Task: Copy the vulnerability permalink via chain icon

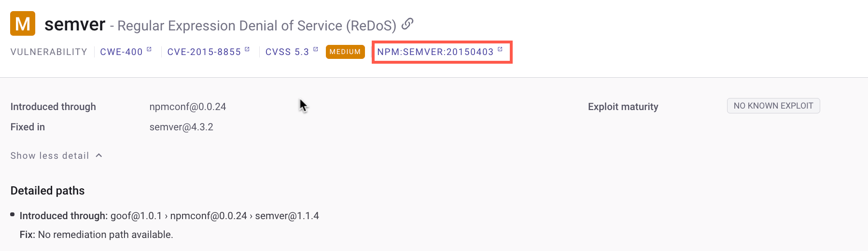Action: (407, 23)
